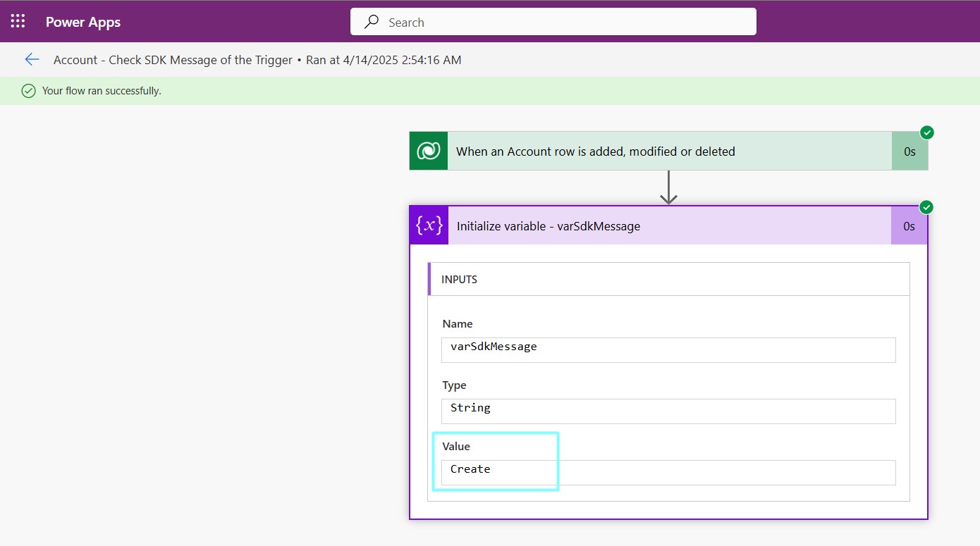The image size is (980, 546).
Task: Click the back arrow to leave run
Action: [x=32, y=60]
